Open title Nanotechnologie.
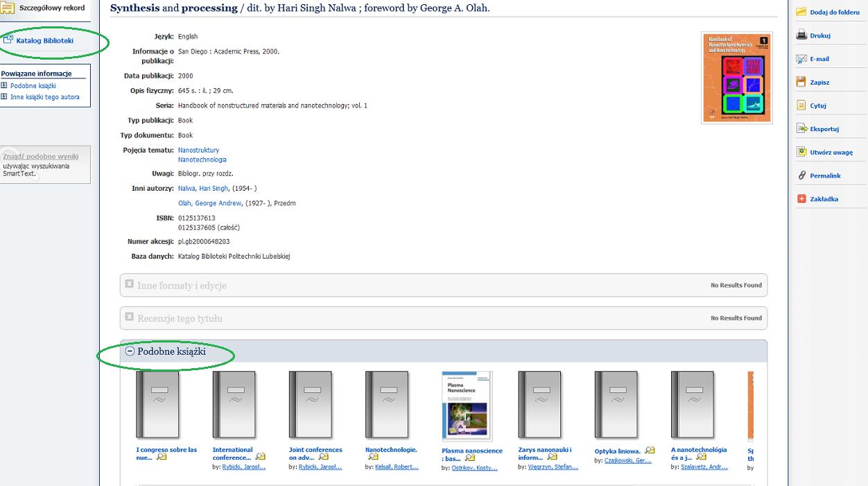 pyautogui.click(x=391, y=450)
